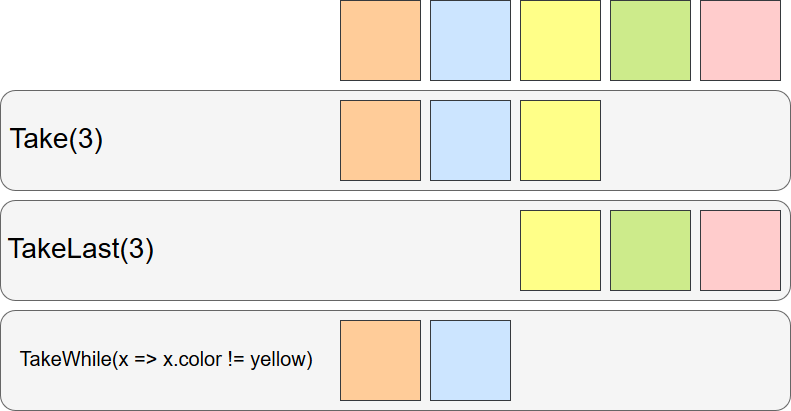This screenshot has height=411, width=791.
Task: Click the blue square in Take(3) row
Action: (470, 140)
